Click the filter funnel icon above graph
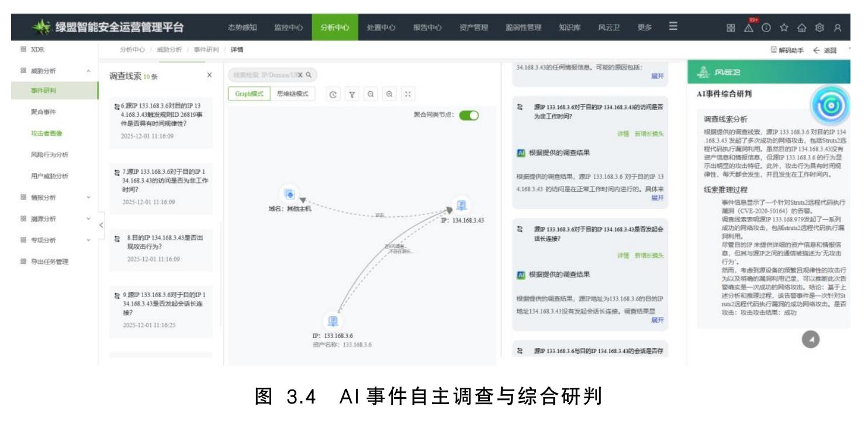868x424 pixels. pyautogui.click(x=352, y=94)
